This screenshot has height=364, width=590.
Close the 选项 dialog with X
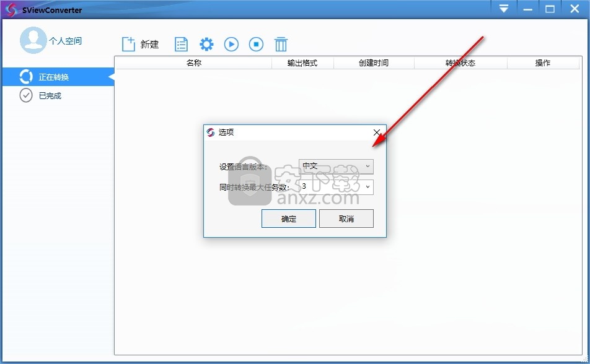click(x=377, y=132)
